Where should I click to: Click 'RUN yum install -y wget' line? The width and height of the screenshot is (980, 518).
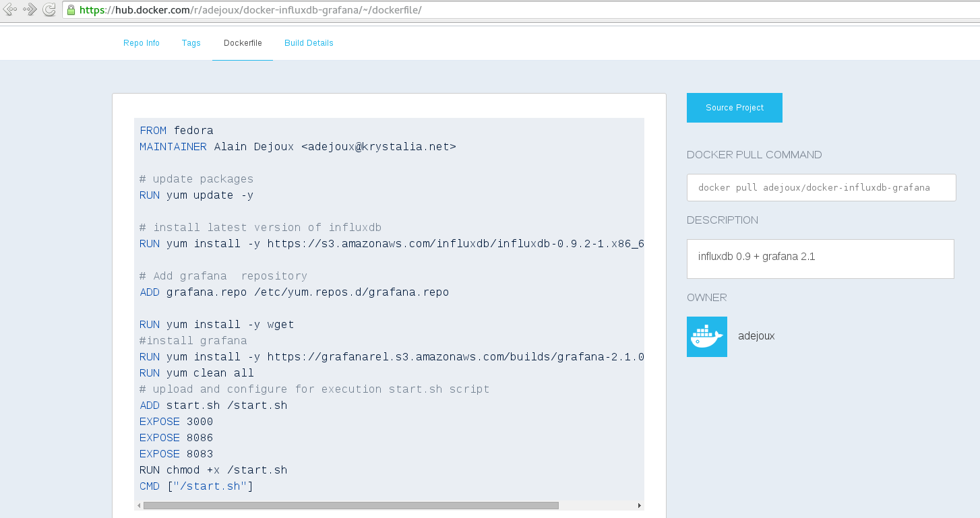pos(217,325)
